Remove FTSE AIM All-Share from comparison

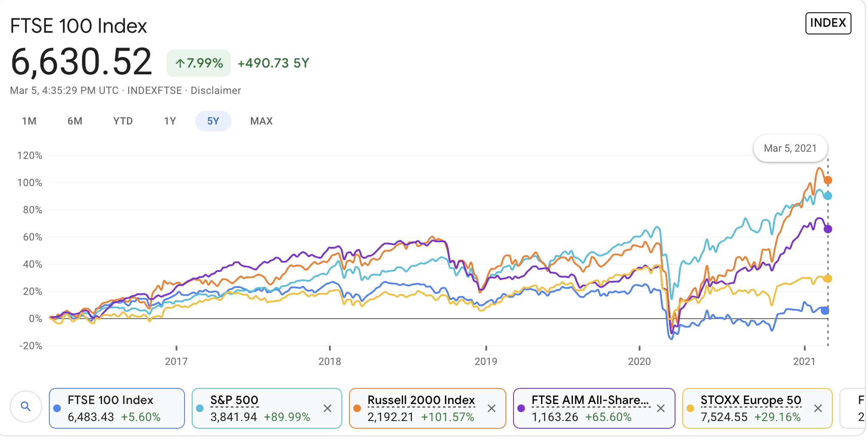click(661, 408)
